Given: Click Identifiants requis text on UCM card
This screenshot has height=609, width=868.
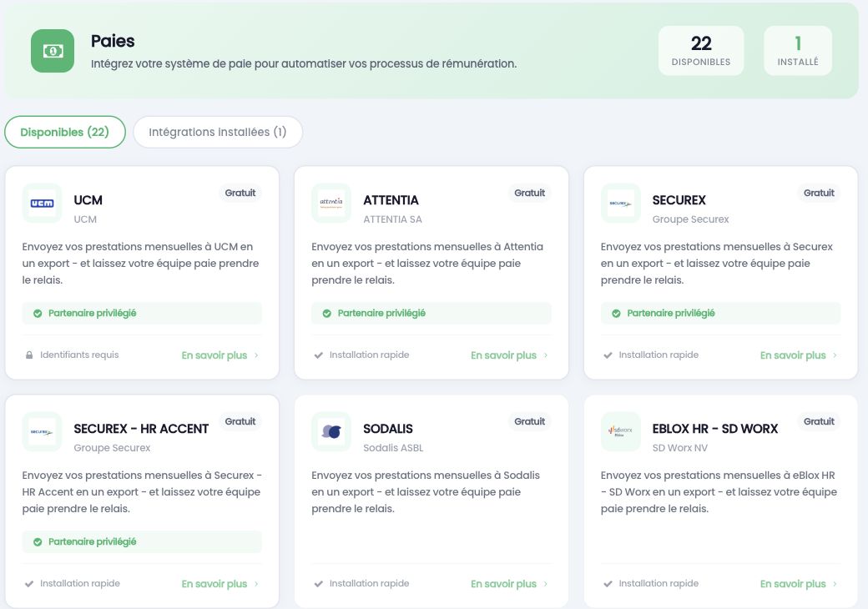Looking at the screenshot, I should pos(79,355).
